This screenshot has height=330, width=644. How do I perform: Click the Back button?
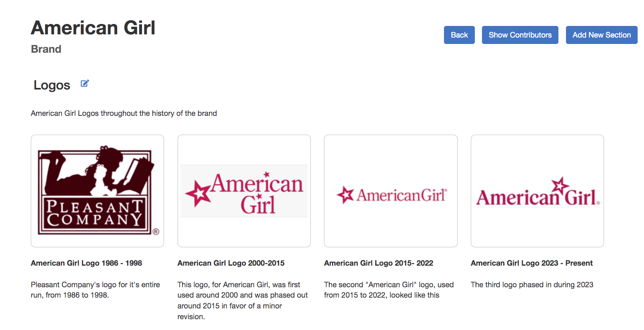(459, 35)
